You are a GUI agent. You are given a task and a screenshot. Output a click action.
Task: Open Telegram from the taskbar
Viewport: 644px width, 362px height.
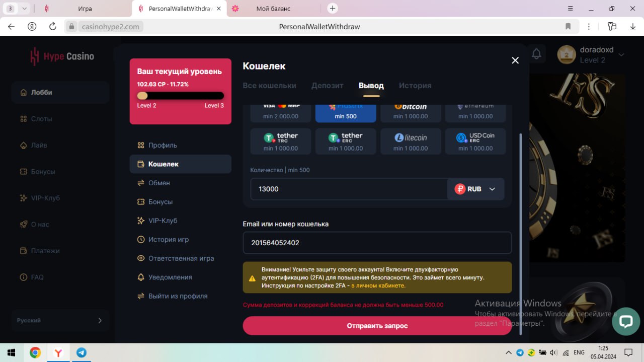[x=82, y=352]
